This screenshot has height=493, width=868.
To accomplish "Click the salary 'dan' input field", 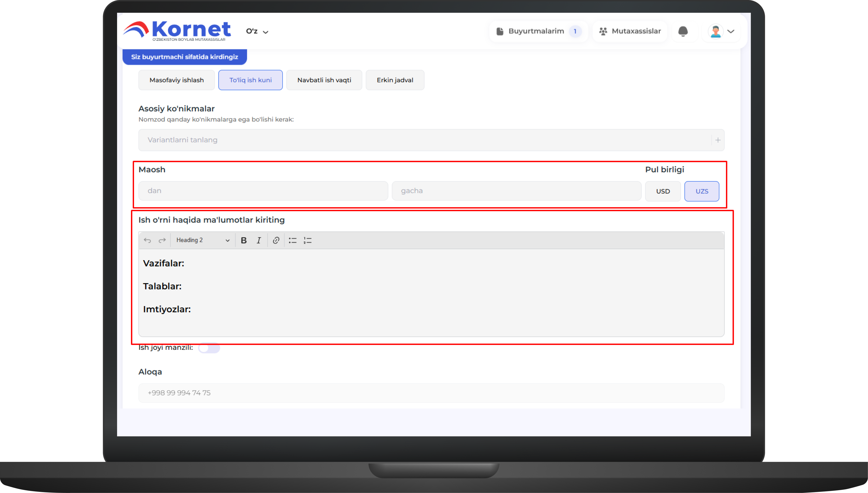I will (x=263, y=191).
